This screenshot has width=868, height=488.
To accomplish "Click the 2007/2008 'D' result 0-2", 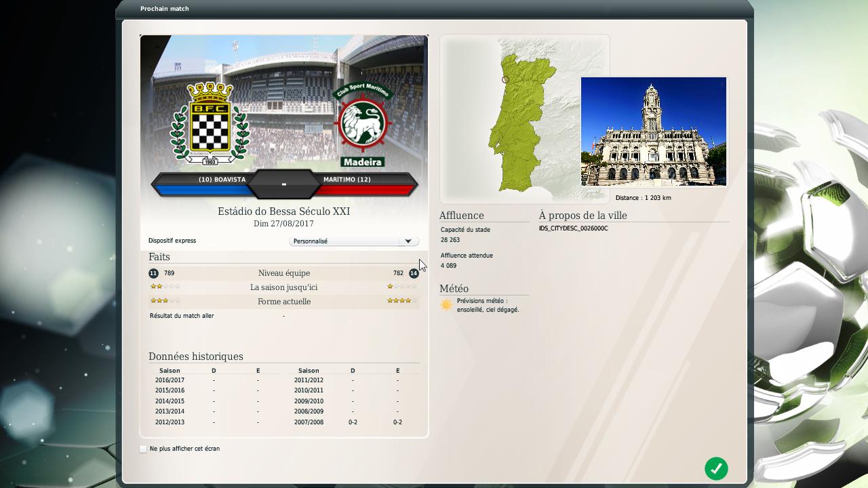I will (x=353, y=422).
